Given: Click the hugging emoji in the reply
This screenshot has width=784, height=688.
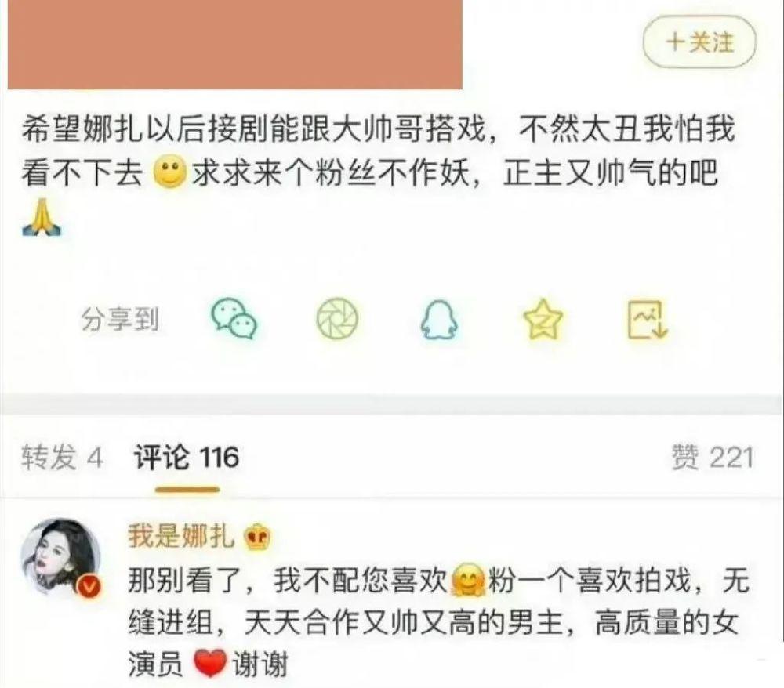Looking at the screenshot, I should (469, 580).
